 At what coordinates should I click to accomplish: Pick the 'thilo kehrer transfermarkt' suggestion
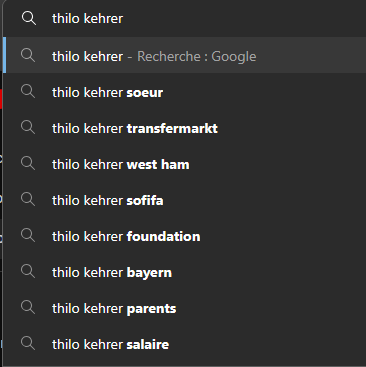(x=186, y=128)
